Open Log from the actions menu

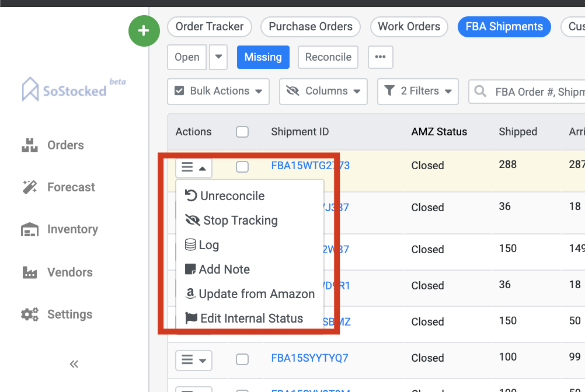coord(202,245)
